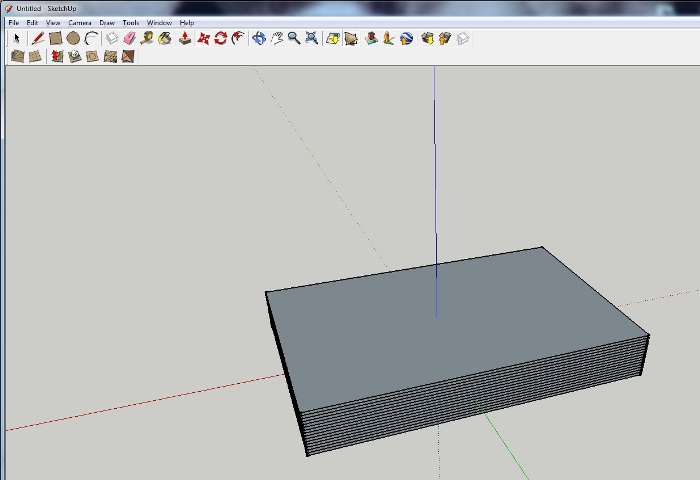Activate the Tape Measure tool

coord(147,39)
